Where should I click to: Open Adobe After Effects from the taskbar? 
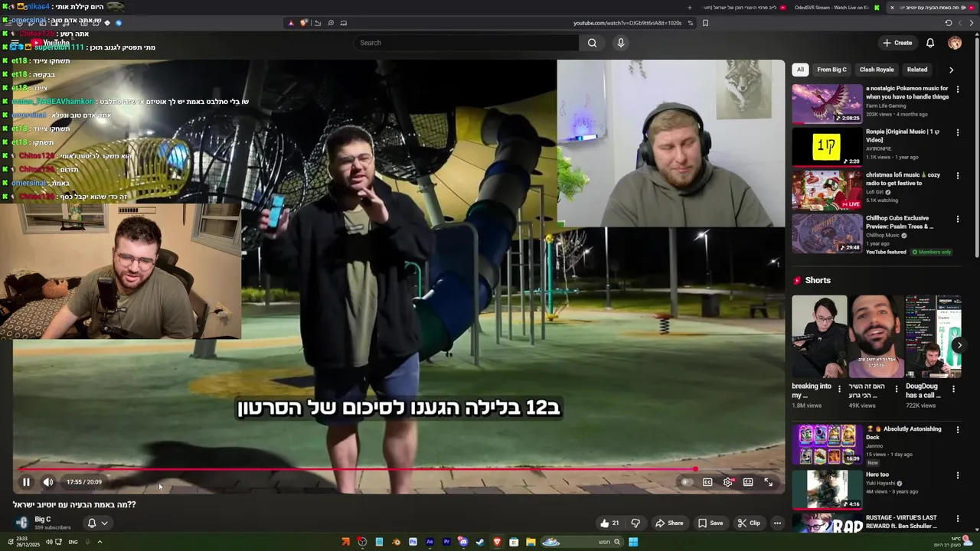(x=430, y=542)
